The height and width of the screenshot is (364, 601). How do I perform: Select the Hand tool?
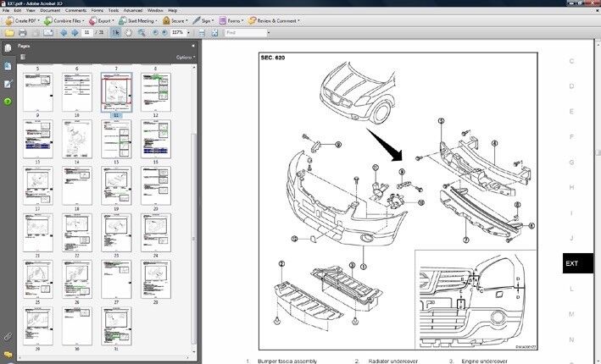129,32
